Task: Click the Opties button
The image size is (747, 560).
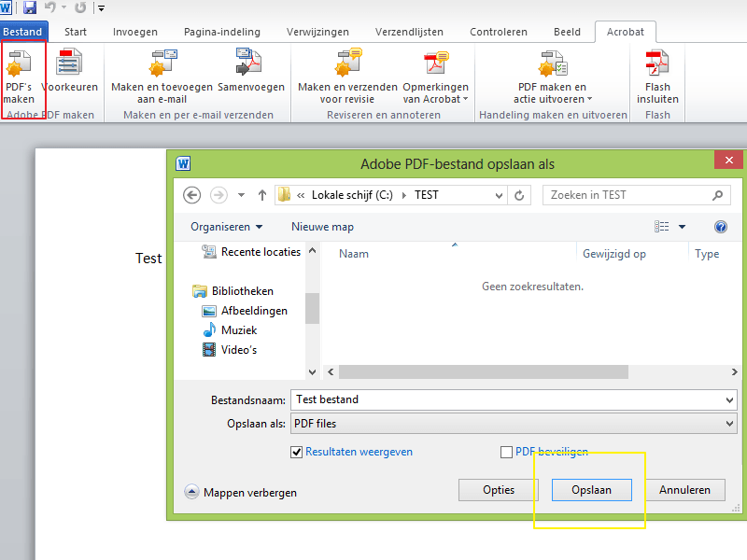Action: click(499, 490)
